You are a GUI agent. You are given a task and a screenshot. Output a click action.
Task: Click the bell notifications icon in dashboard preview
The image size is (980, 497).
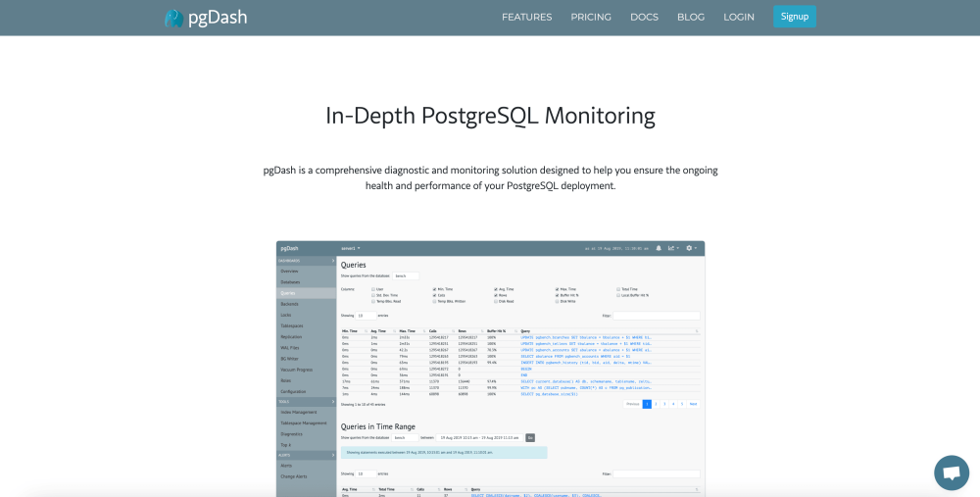[659, 248]
